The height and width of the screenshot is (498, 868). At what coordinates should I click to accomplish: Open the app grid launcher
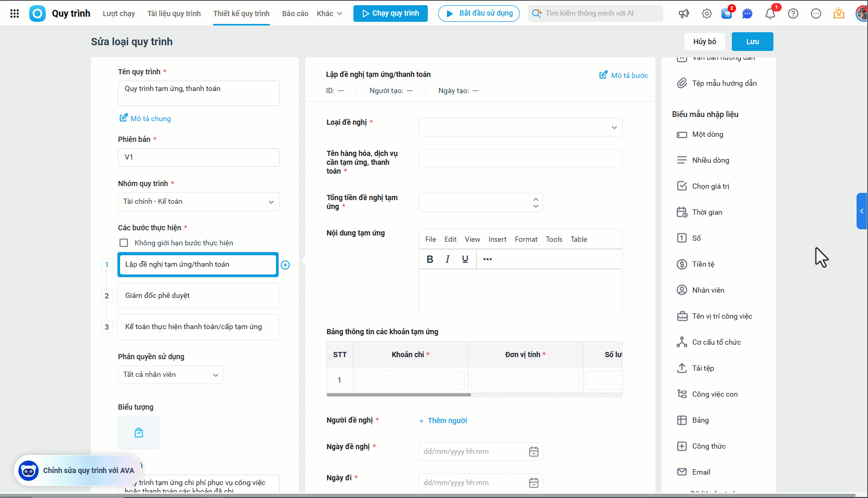coord(15,14)
